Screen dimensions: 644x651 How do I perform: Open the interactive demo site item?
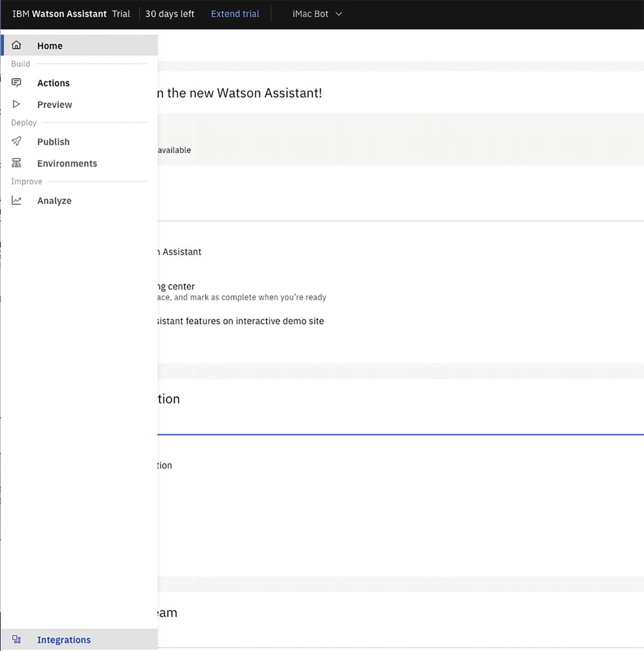(x=241, y=321)
